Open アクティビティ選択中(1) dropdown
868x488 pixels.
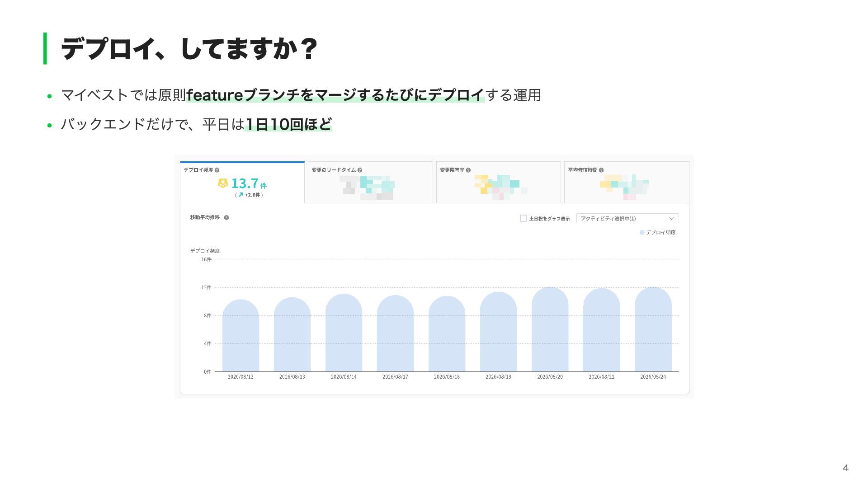[627, 218]
